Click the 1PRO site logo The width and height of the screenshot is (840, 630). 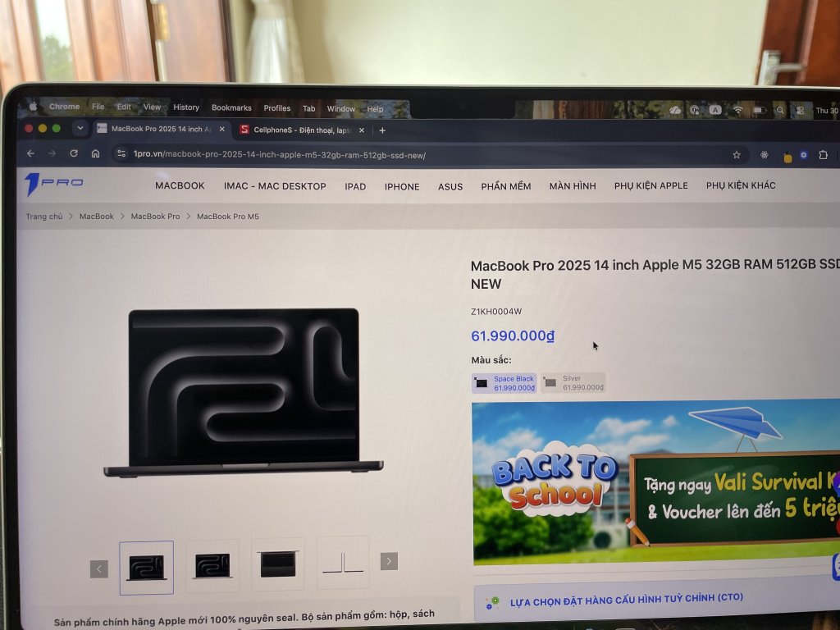click(x=54, y=183)
